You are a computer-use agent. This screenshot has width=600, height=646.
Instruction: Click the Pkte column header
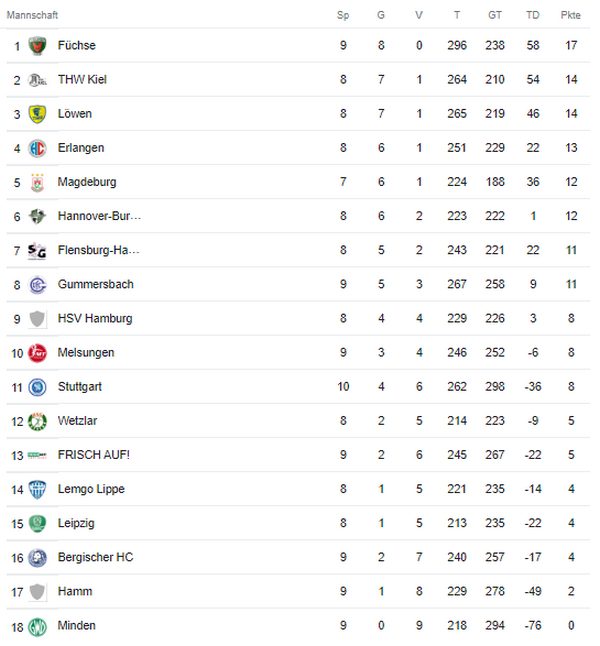tap(571, 15)
